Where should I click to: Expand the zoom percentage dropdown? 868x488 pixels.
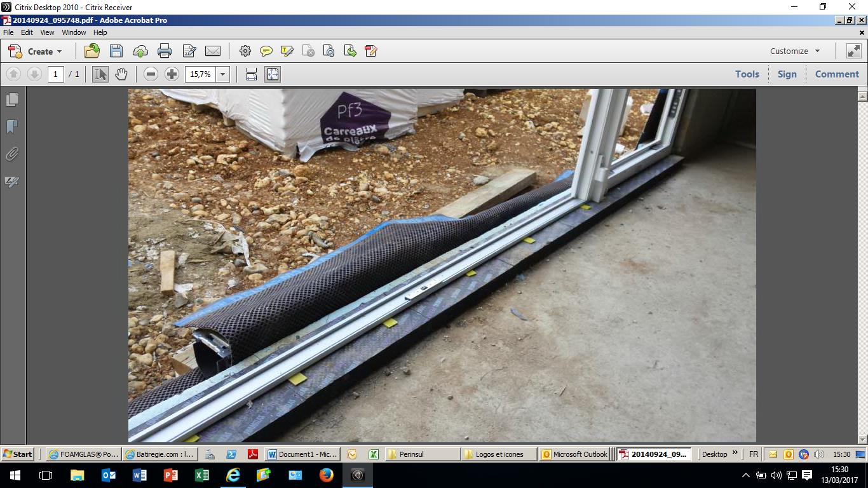pyautogui.click(x=223, y=74)
